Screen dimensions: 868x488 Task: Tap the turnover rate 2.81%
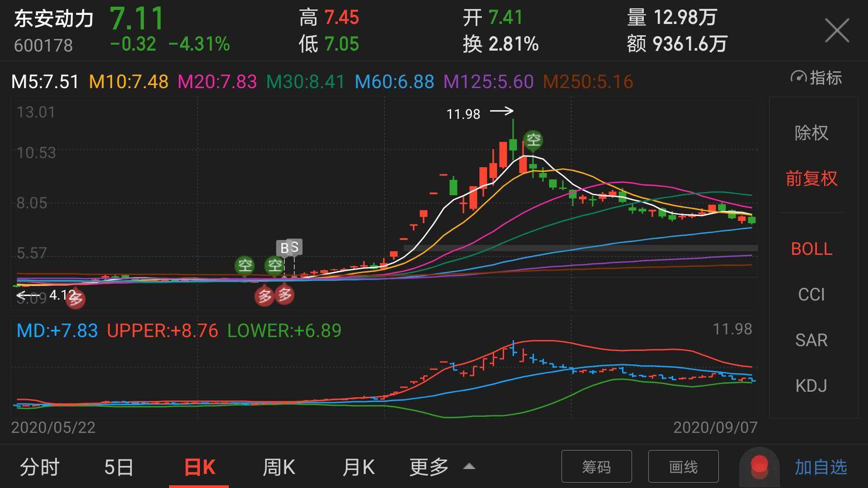514,44
